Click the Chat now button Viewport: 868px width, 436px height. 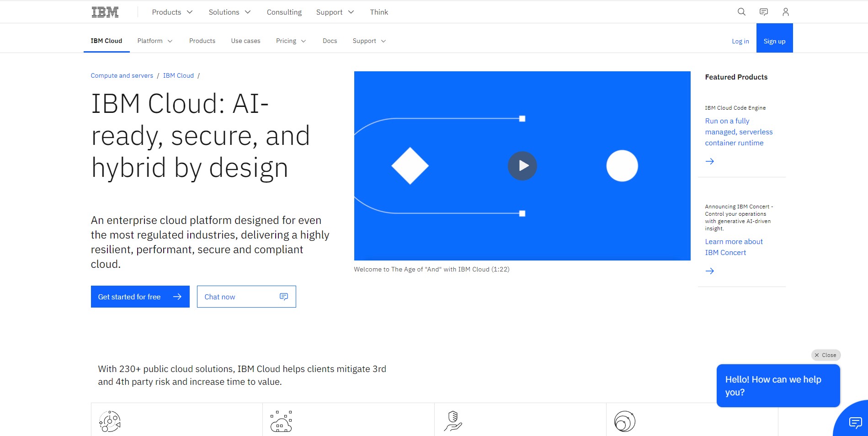pos(246,297)
